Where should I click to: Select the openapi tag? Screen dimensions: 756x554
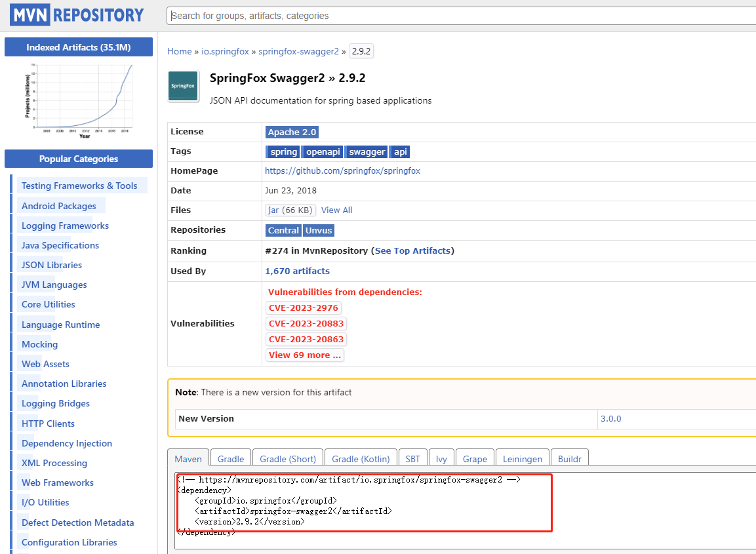coord(323,152)
